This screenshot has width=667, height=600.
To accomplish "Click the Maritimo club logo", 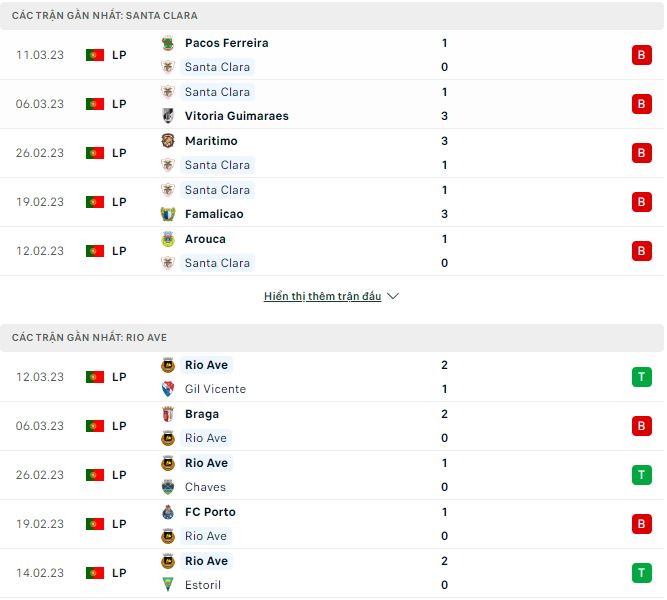I will (168, 141).
